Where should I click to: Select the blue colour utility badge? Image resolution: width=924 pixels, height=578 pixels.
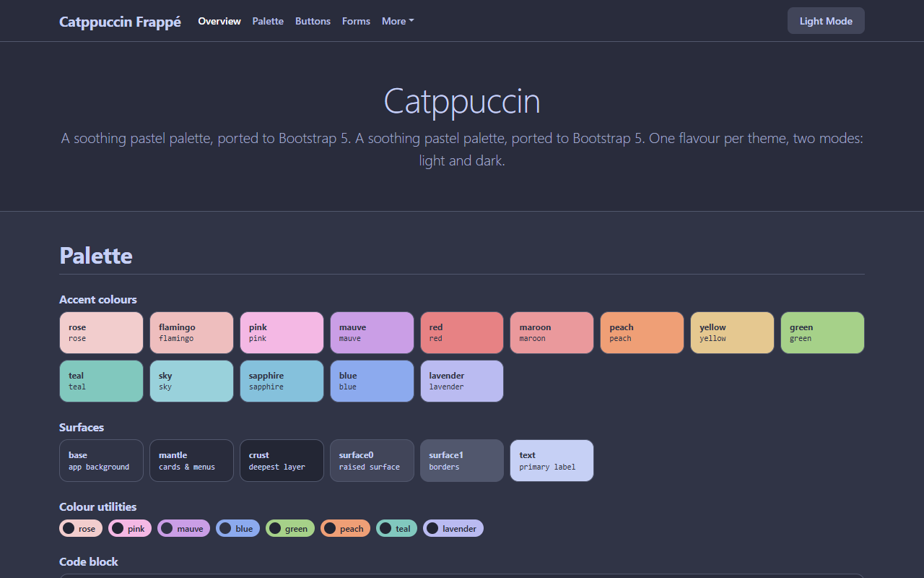[x=237, y=529]
